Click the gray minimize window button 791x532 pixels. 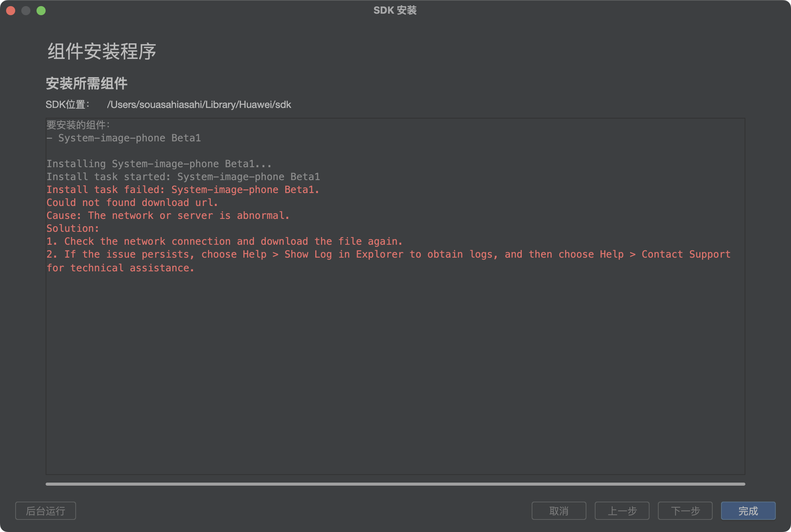pos(26,11)
